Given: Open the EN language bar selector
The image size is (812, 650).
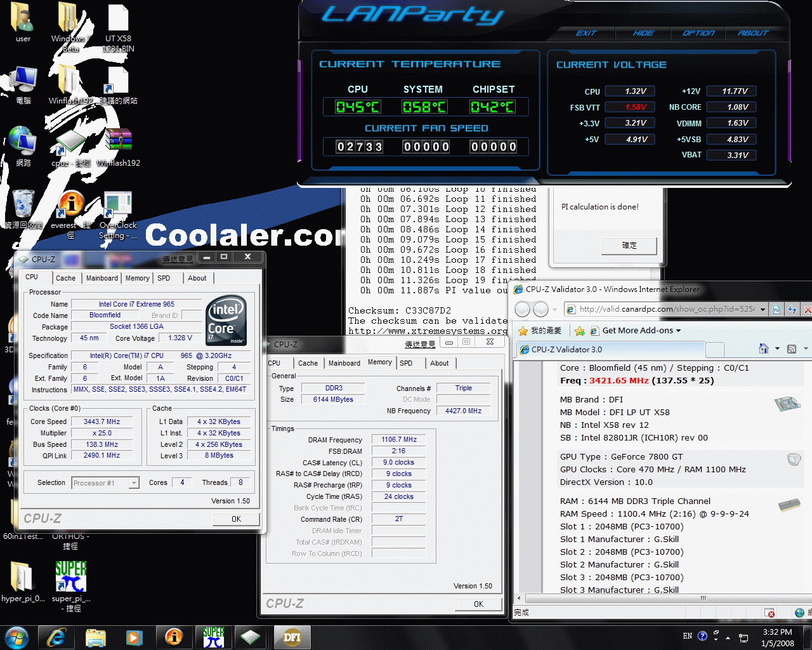Looking at the screenshot, I should 688,636.
